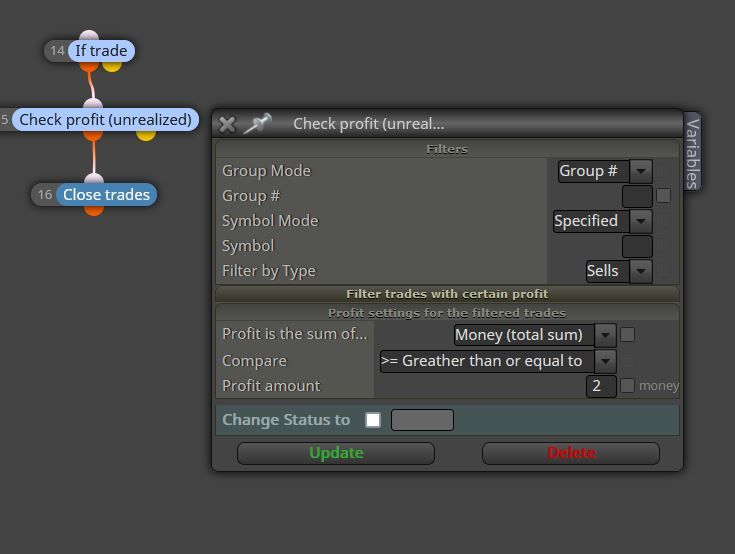Open the Compare operator dropdown
Screen dimensions: 735x554
coord(498,361)
